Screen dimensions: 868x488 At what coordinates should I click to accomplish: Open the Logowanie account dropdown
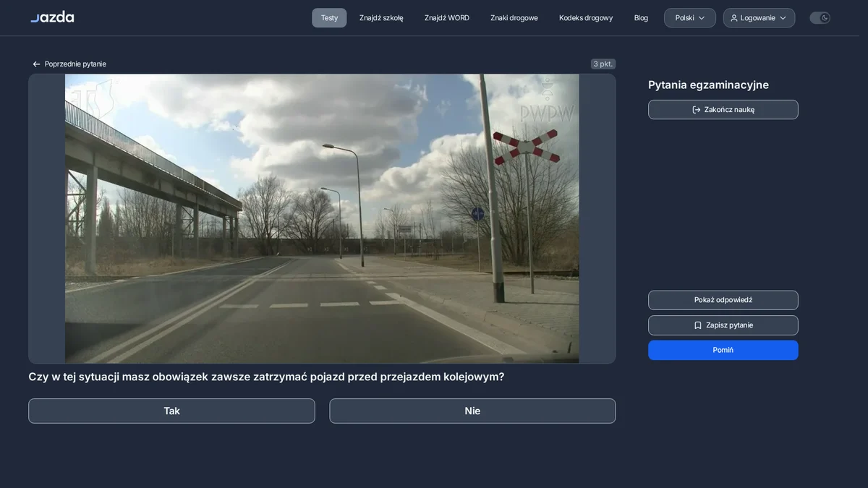tap(759, 18)
